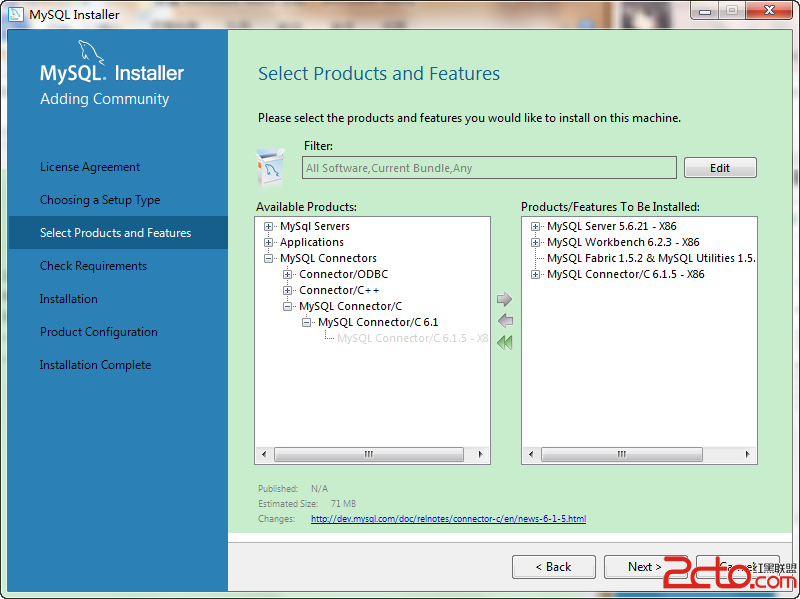The width and height of the screenshot is (800, 599).
Task: Expand MySQL Server 5.6.21 - X86 features
Action: [x=535, y=226]
